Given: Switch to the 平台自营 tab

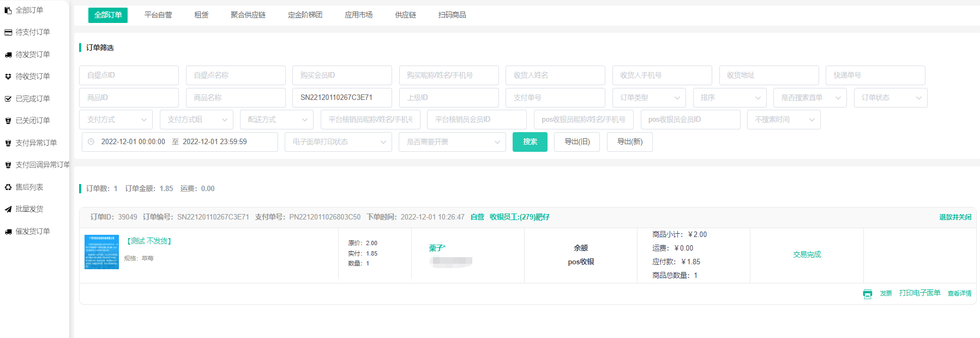Looking at the screenshot, I should click(158, 15).
